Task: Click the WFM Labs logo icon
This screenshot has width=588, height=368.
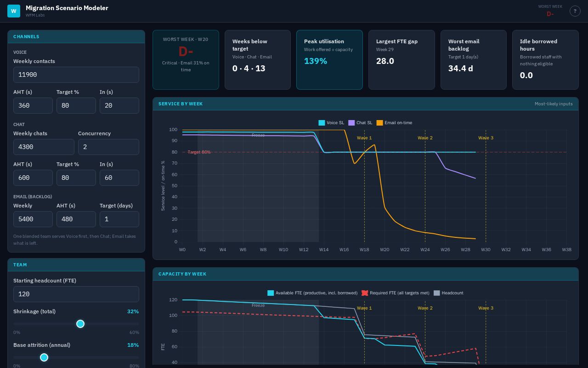Action: (14, 11)
